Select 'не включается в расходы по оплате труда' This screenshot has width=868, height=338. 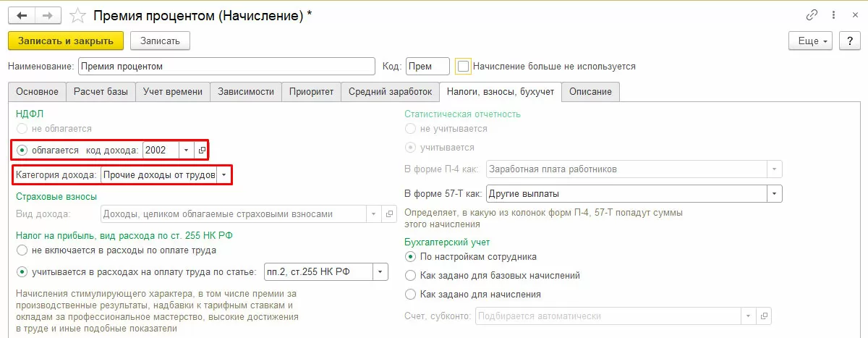click(22, 250)
